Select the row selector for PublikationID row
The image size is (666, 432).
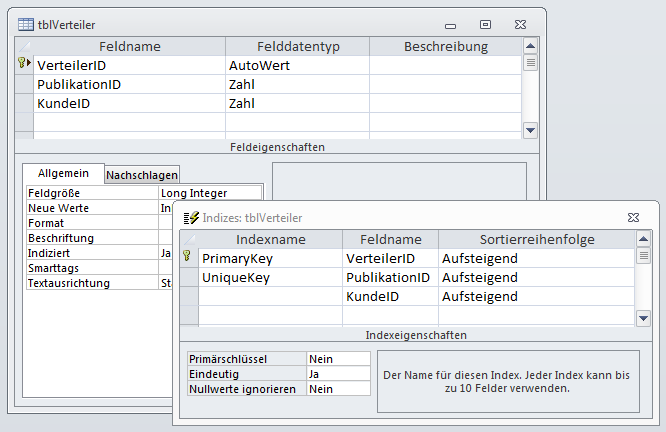coord(24,85)
